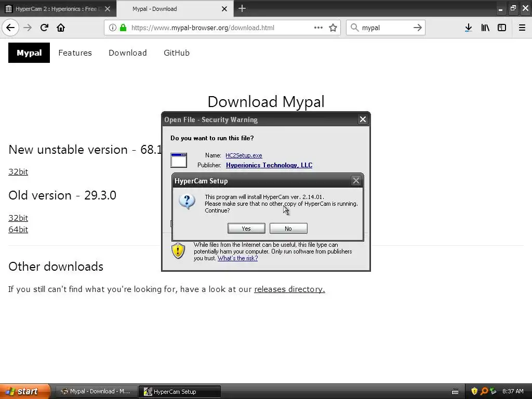
Task: Click No in HyperCam Setup dialog
Action: tap(288, 229)
